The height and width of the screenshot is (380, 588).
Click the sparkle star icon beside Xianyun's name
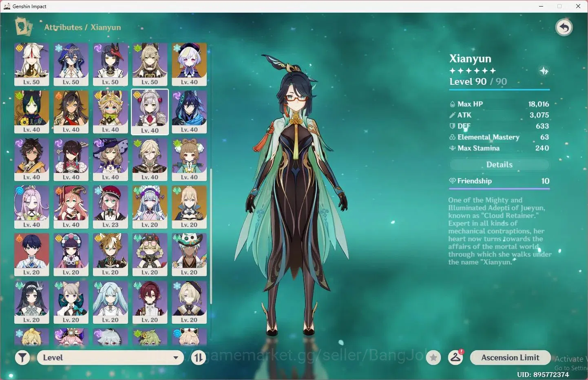[x=544, y=71]
